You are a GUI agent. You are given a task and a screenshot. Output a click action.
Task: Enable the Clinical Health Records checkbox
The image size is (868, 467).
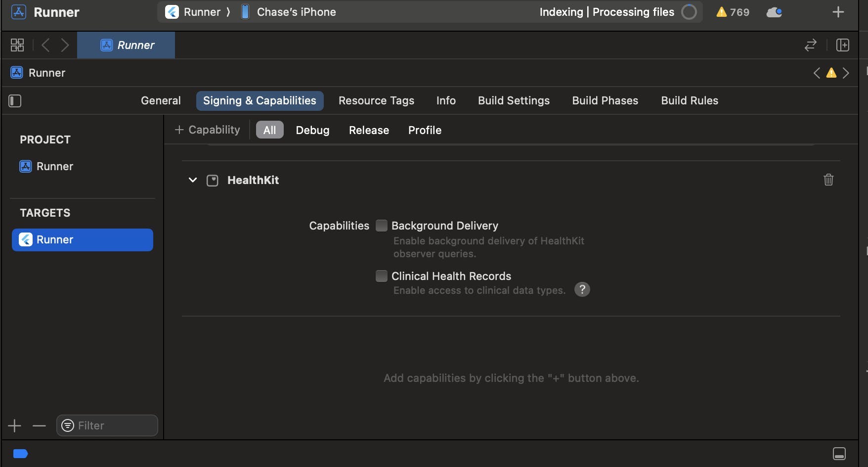coord(382,276)
